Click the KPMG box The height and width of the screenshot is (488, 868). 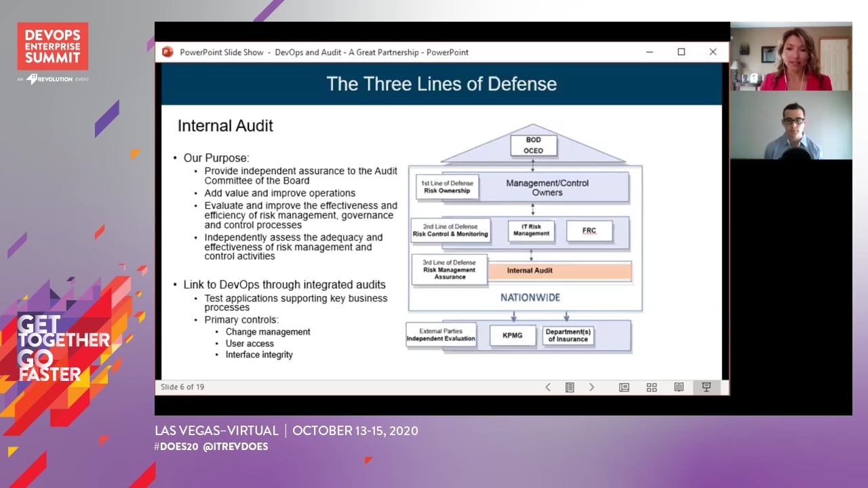[x=513, y=335]
